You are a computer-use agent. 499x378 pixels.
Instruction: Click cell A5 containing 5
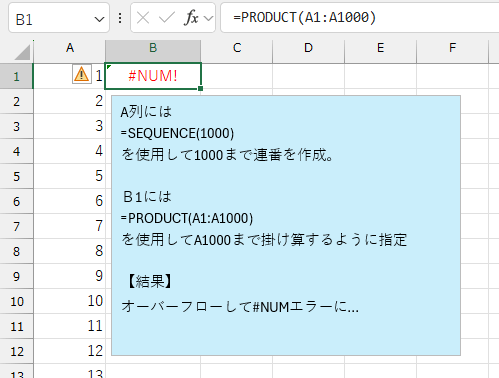pyautogui.click(x=70, y=176)
